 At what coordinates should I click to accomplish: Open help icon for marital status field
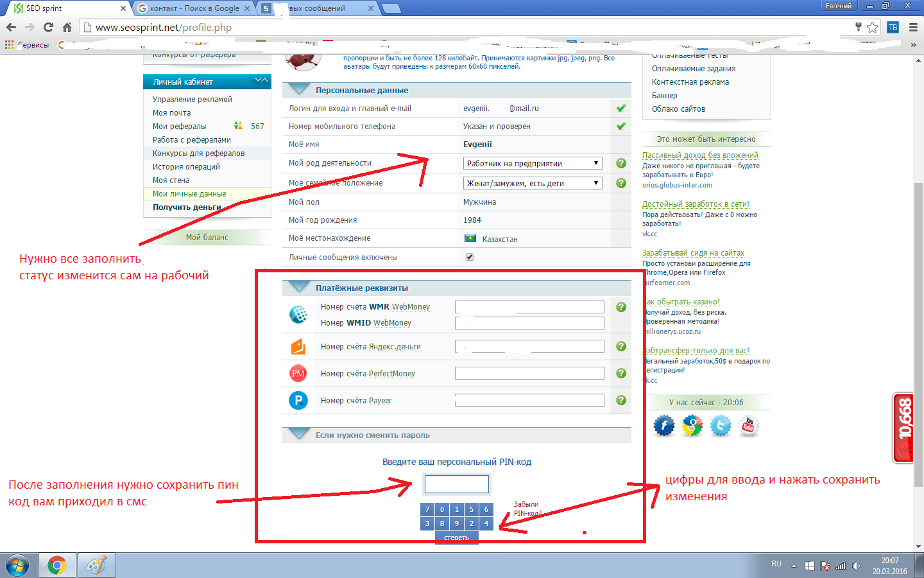coord(621,183)
